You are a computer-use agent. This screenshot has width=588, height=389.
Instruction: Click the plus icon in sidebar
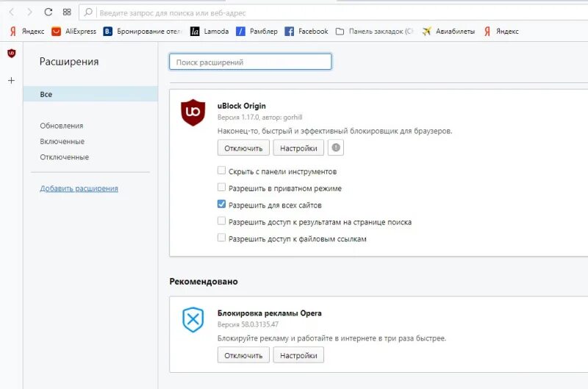12,80
